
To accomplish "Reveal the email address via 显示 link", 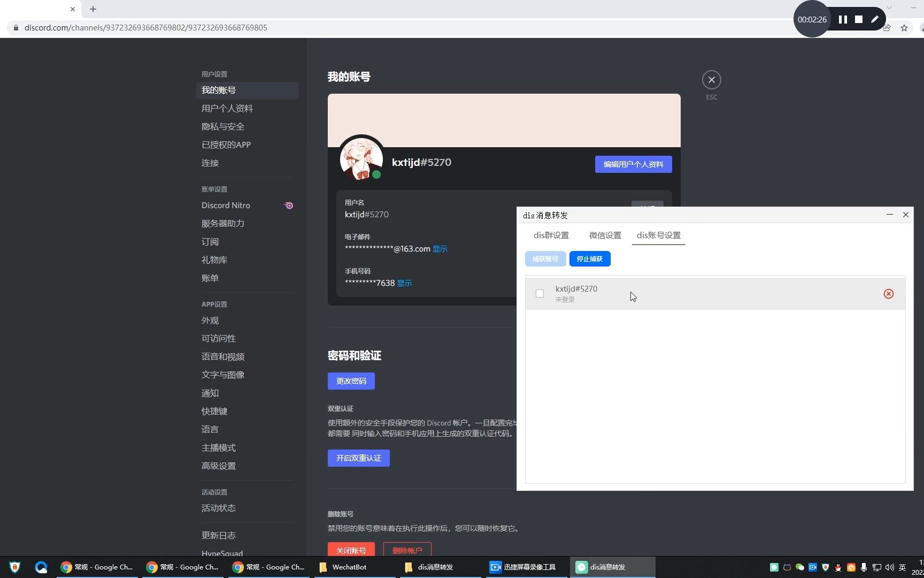I will [440, 249].
